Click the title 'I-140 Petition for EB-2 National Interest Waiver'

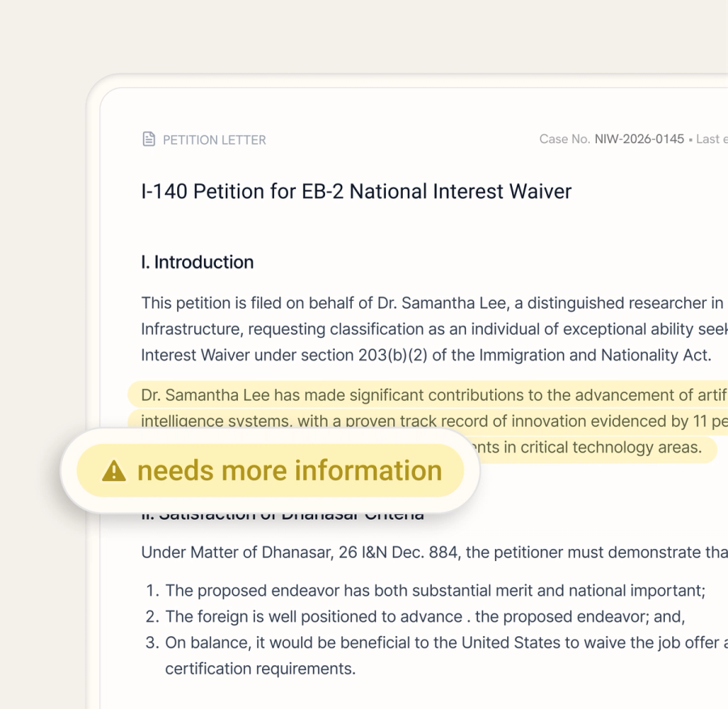click(x=356, y=191)
